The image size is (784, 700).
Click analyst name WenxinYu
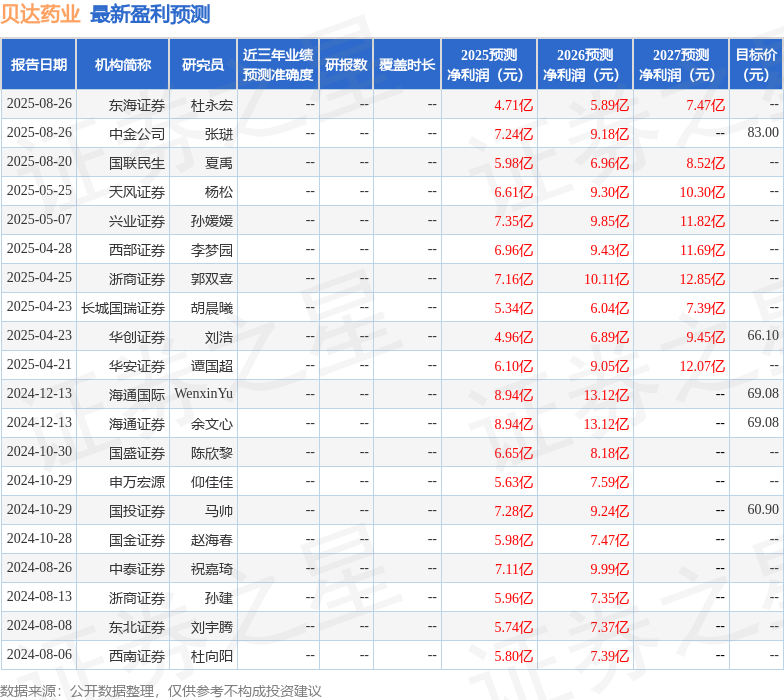(x=203, y=395)
